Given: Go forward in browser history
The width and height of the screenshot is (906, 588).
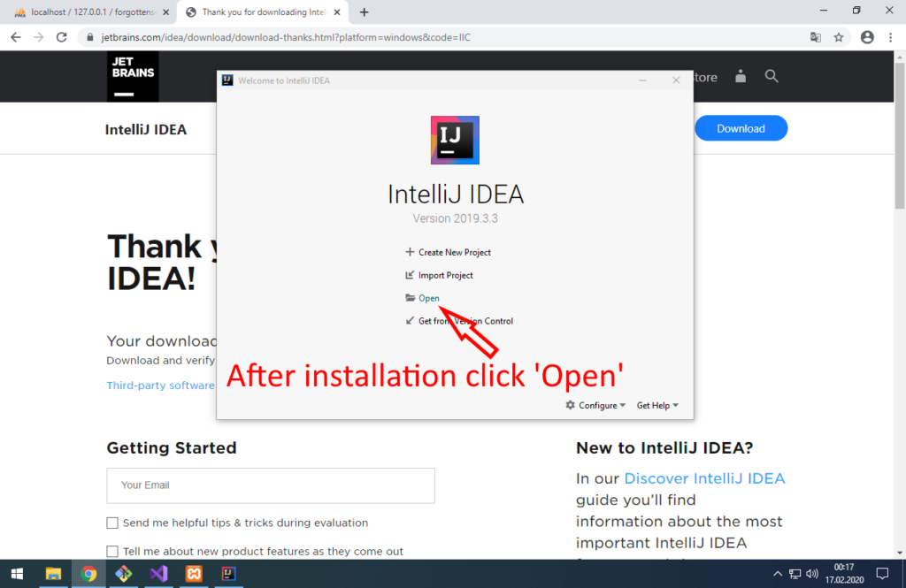Looking at the screenshot, I should pyautogui.click(x=39, y=37).
